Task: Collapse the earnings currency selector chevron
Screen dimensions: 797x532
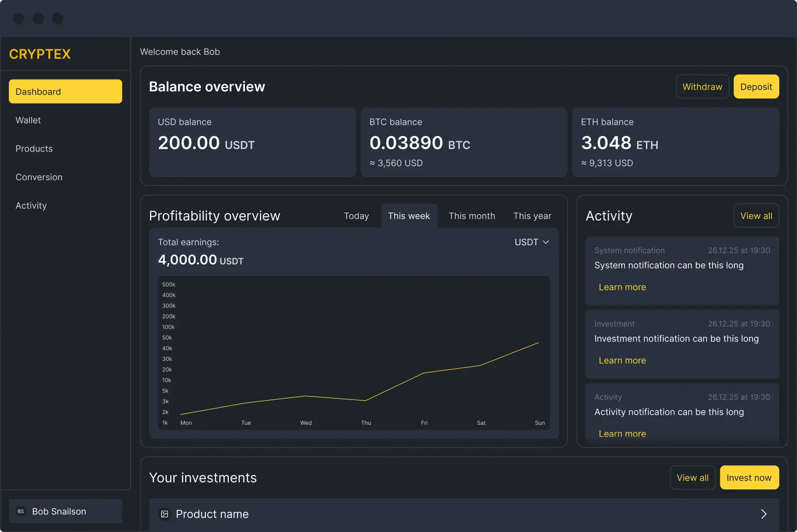Action: [546, 242]
